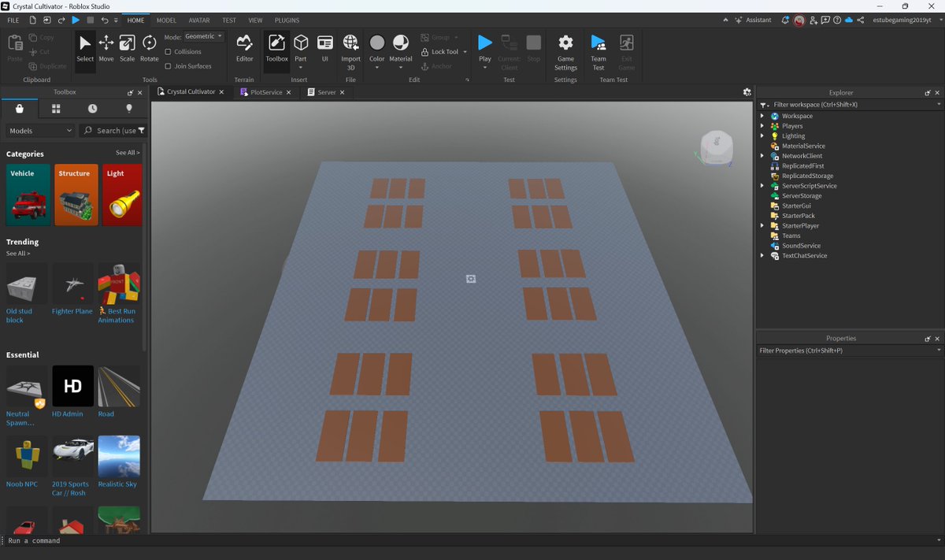The height and width of the screenshot is (560, 945).
Task: Switch to the PLUGINS ribbon tab
Action: coord(287,20)
